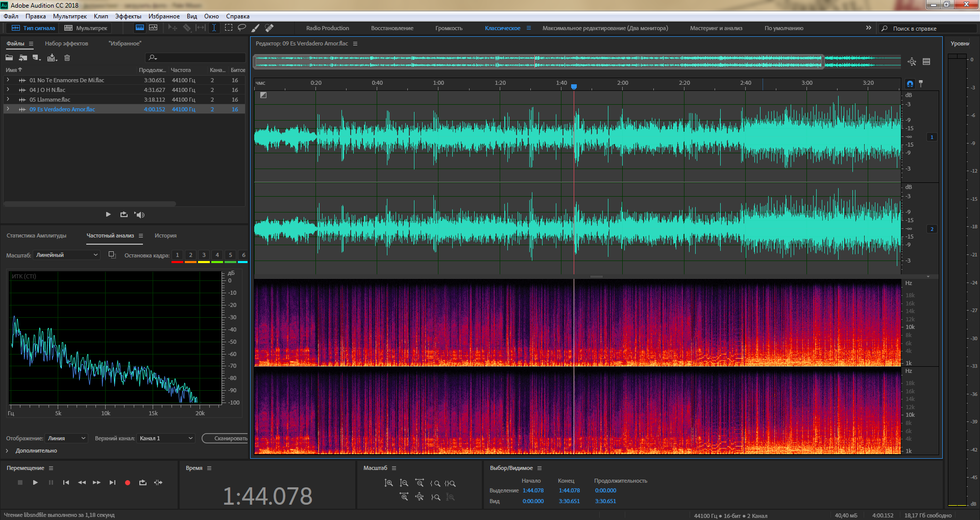Screen dimensions: 980x520
Task: Open the Верхний канал dropdown
Action: coord(166,438)
